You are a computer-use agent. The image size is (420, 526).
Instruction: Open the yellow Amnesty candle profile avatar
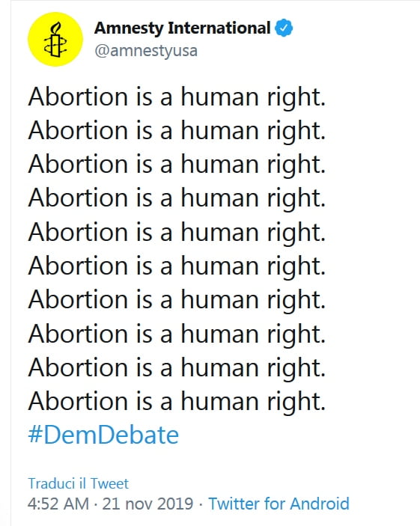coord(55,39)
